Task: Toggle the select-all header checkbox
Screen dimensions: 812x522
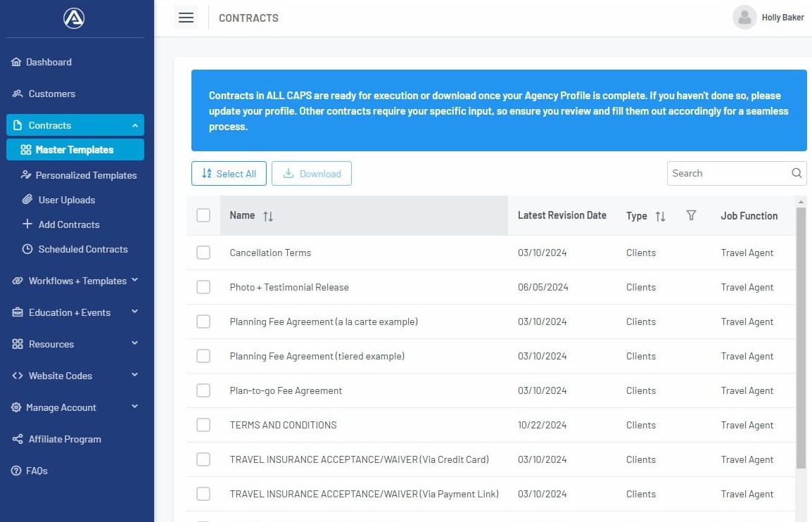Action: click(x=203, y=215)
